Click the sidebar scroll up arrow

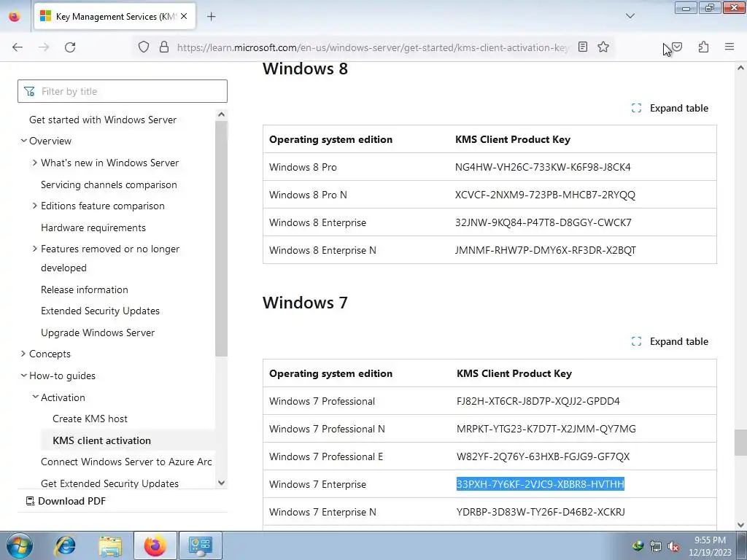[221, 114]
